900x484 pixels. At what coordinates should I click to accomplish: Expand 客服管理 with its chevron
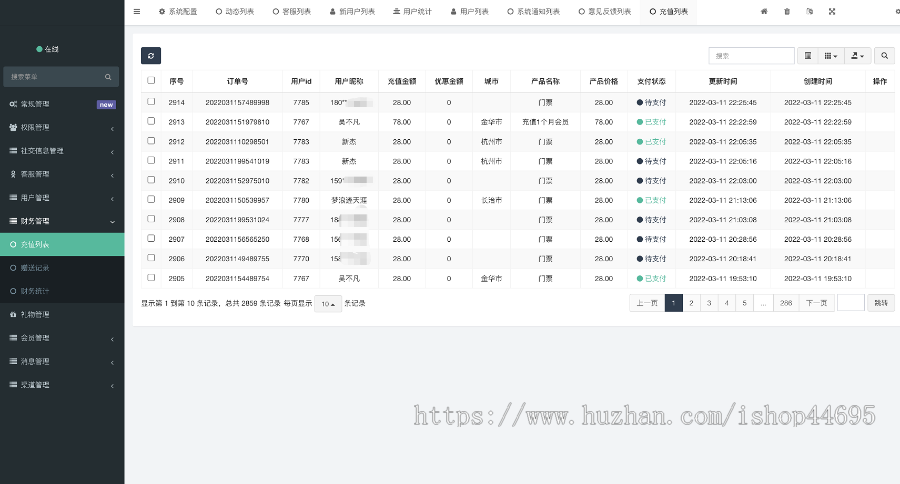coord(112,175)
